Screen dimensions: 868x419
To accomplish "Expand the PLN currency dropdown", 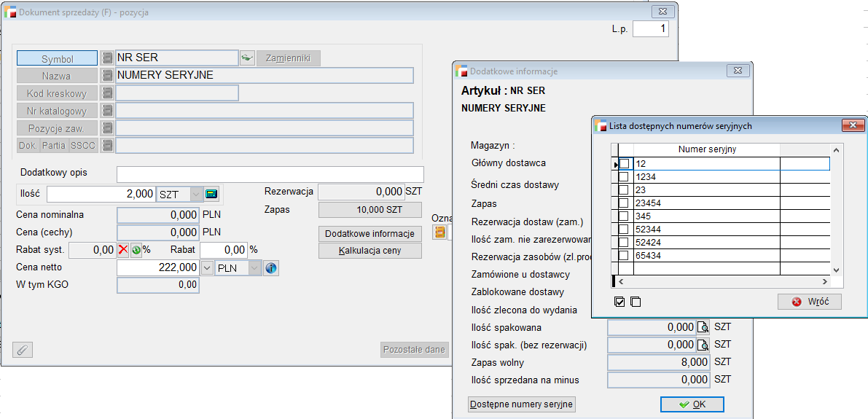I will pyautogui.click(x=254, y=268).
